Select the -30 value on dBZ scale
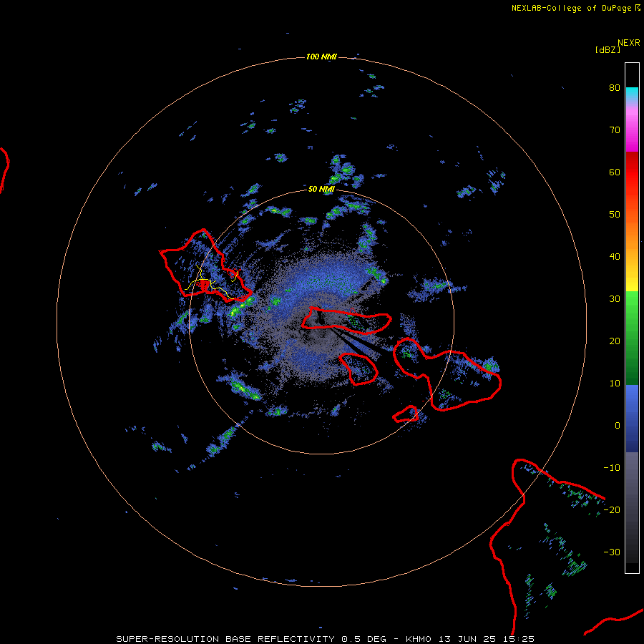644x644 pixels. click(612, 552)
